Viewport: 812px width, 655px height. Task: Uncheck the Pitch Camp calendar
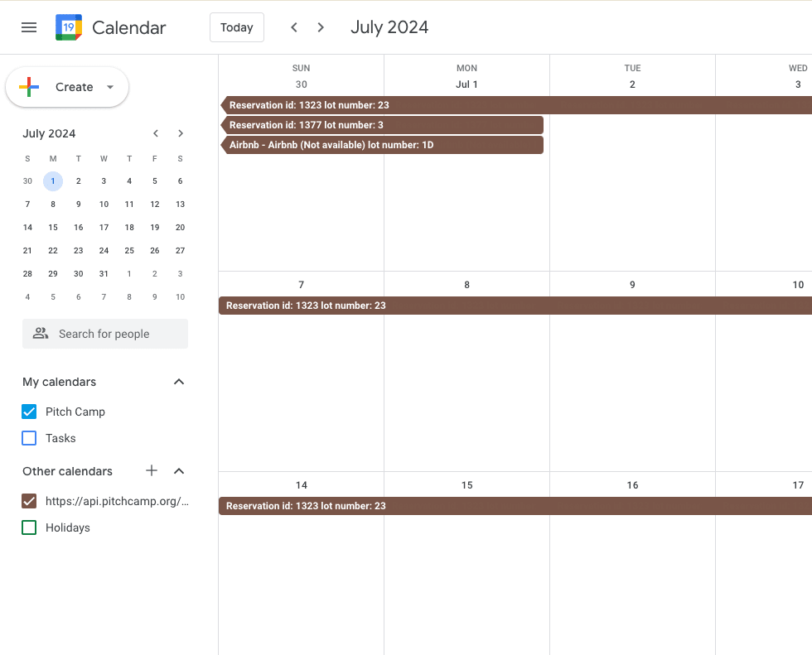[x=29, y=412]
